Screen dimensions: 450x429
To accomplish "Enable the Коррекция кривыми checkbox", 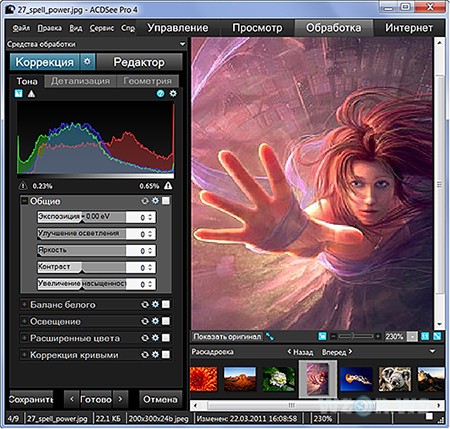I will click(x=166, y=355).
